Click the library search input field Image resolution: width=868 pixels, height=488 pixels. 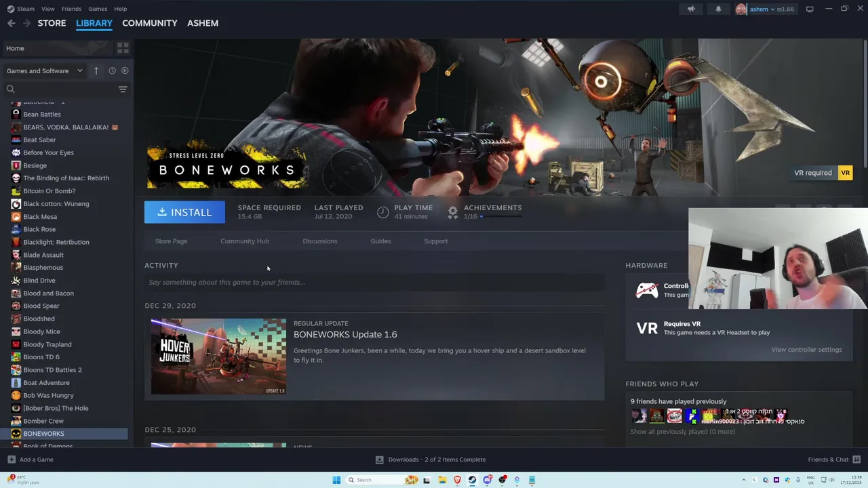pos(66,89)
